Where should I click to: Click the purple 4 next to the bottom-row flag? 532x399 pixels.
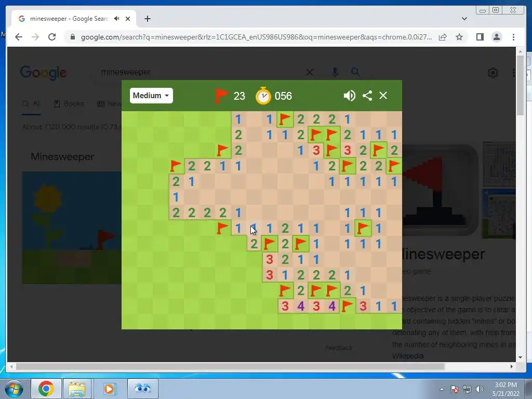coord(332,306)
